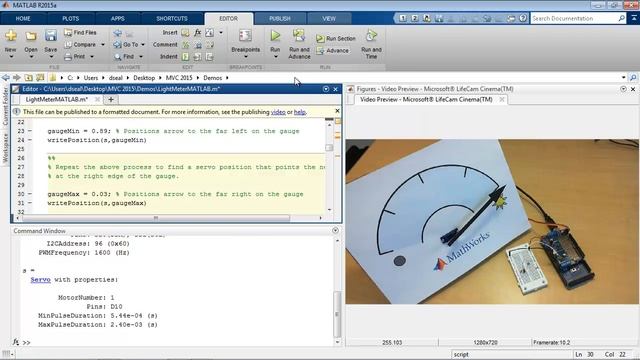
Task: Click the Go To icon
Action: pyautogui.click(x=118, y=44)
